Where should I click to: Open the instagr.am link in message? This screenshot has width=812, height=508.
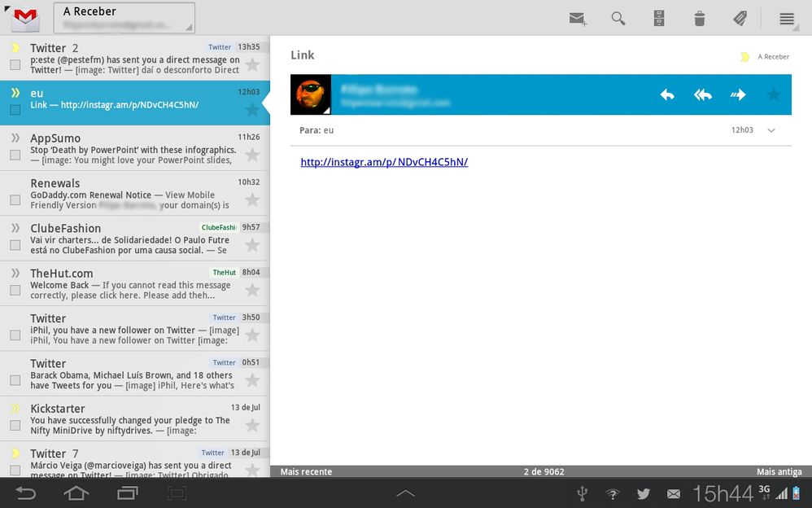(x=384, y=162)
